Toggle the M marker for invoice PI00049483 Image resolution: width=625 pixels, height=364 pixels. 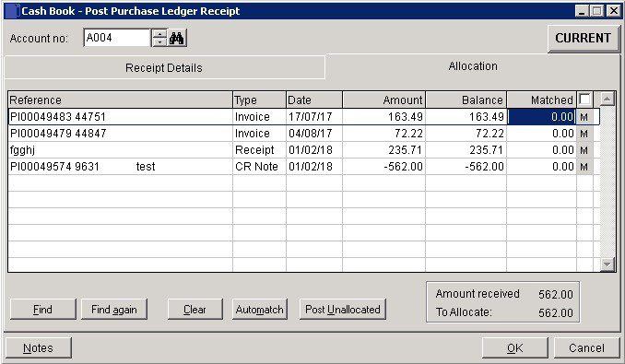click(584, 117)
